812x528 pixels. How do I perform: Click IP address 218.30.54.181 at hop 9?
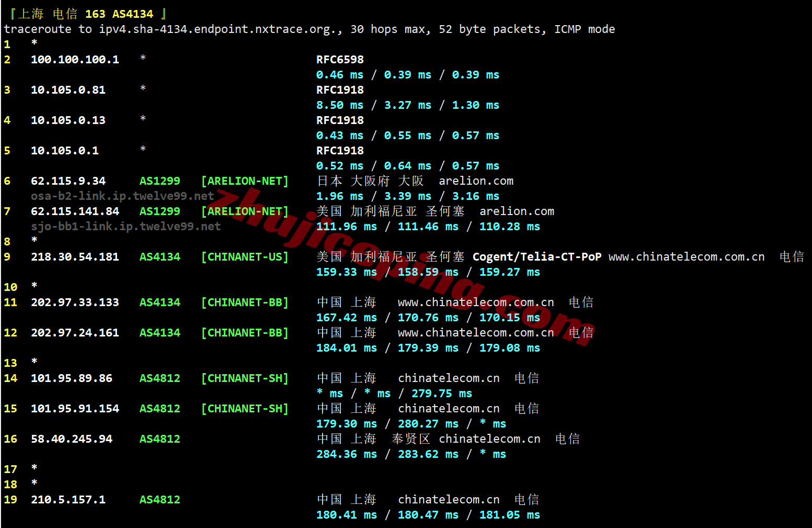[x=75, y=257]
